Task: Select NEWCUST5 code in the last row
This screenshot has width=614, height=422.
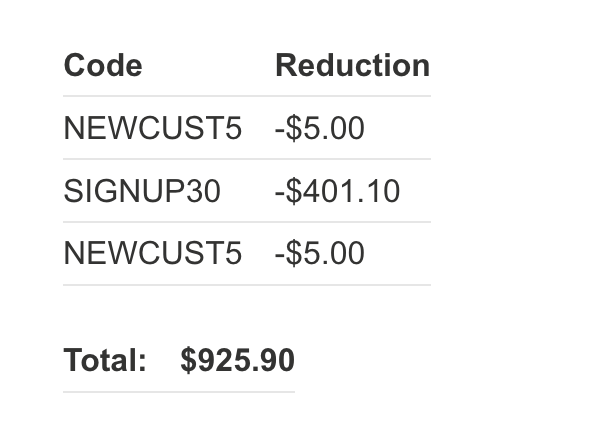Action: pos(152,253)
